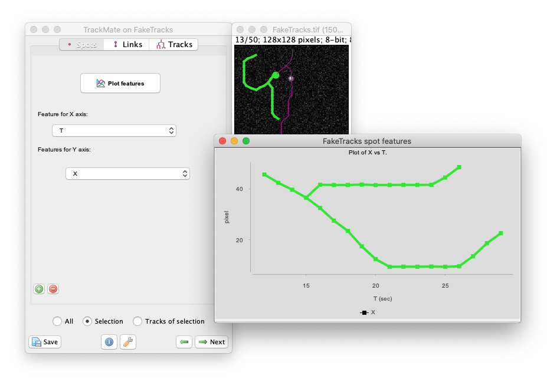Image resolution: width=547 pixels, height=392 pixels.
Task: Switch to the Spots tab
Action: point(81,44)
